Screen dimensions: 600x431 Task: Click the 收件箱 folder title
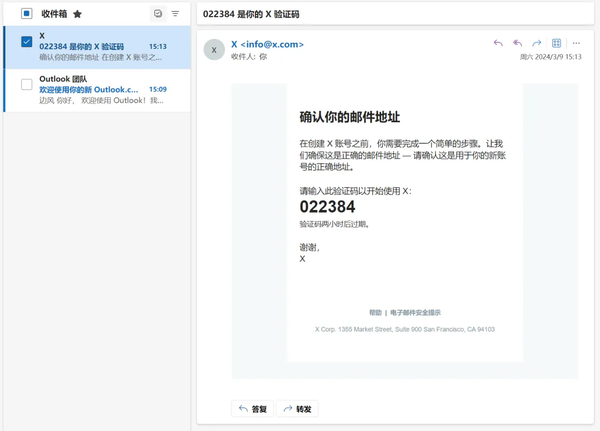coord(54,14)
